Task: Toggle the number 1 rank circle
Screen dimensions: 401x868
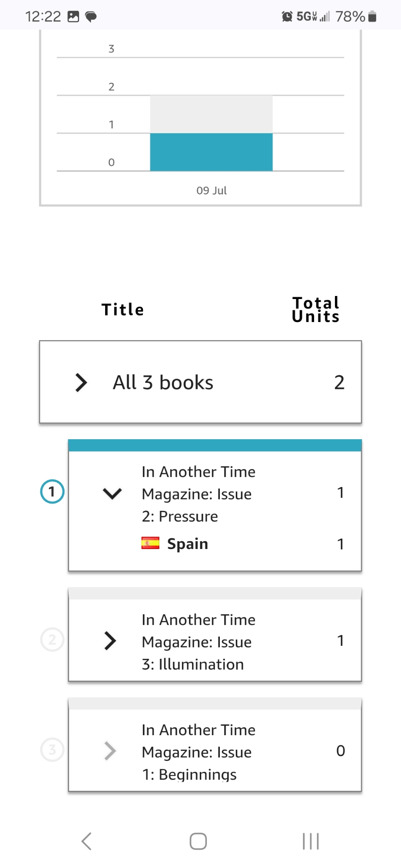Action: click(x=52, y=492)
